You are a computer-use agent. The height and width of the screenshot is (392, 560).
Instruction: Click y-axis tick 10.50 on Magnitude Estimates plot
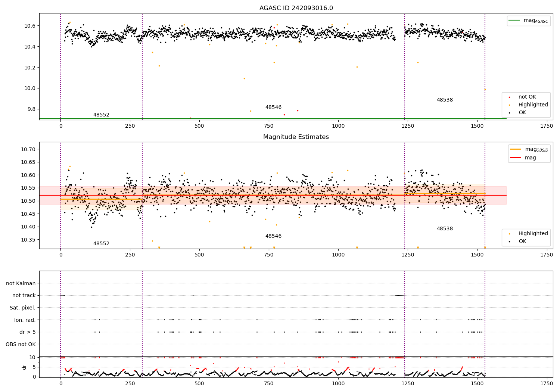28,201
